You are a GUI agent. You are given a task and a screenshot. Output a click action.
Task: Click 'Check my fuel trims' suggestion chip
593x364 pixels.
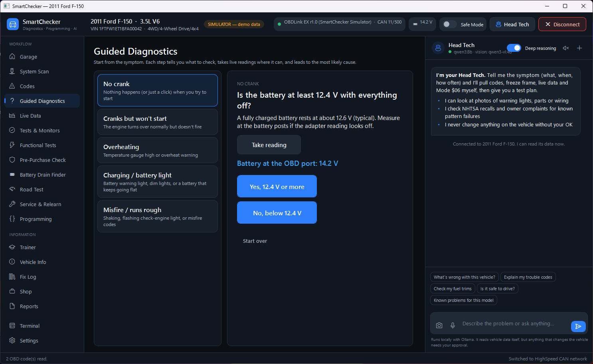(x=453, y=289)
